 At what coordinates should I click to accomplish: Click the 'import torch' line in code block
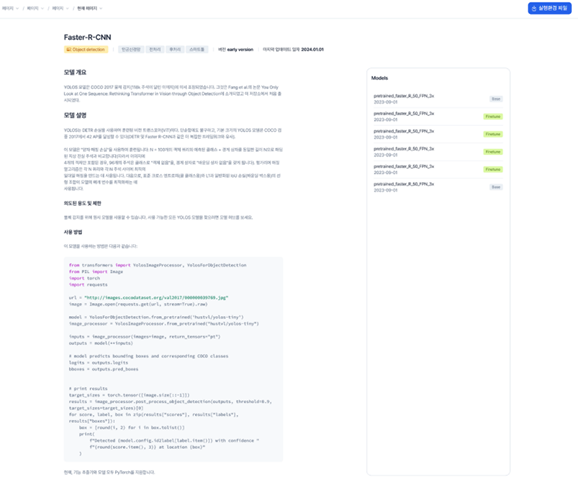tap(84, 278)
